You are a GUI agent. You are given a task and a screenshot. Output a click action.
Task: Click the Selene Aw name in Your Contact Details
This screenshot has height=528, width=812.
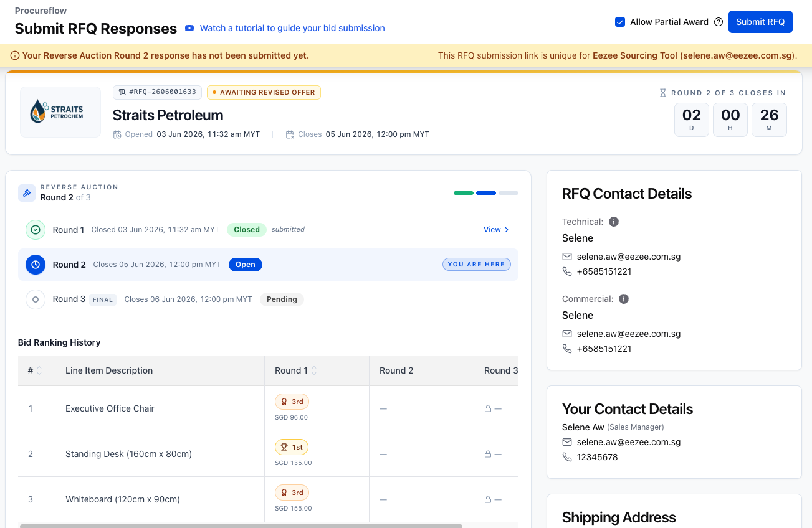[583, 427]
